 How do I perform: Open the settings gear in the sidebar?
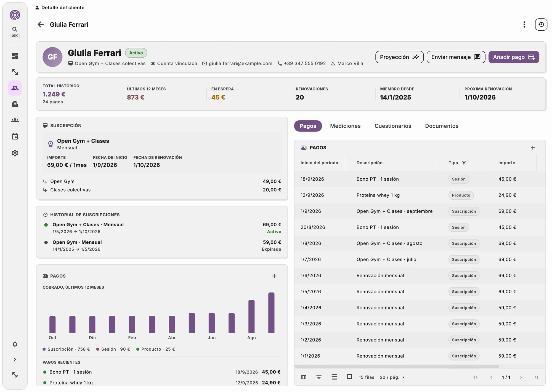pyautogui.click(x=15, y=153)
